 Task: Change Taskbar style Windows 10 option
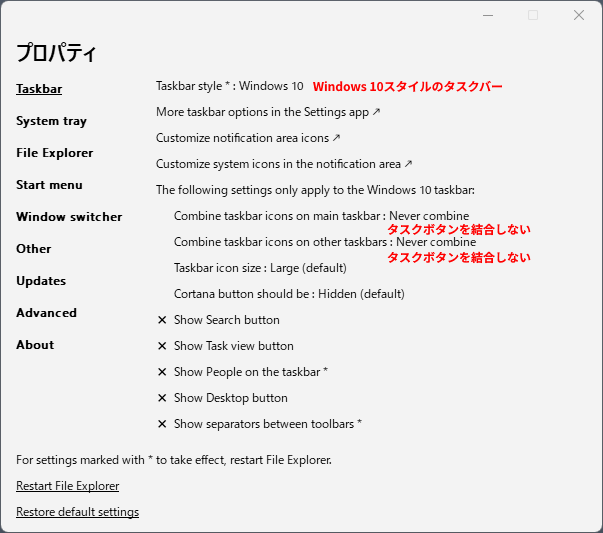click(230, 86)
